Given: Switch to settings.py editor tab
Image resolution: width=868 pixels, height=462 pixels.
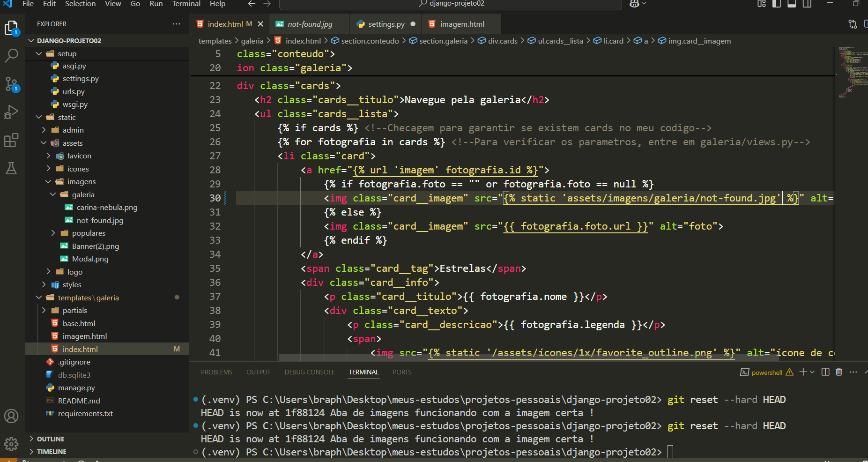Looking at the screenshot, I should [x=386, y=24].
